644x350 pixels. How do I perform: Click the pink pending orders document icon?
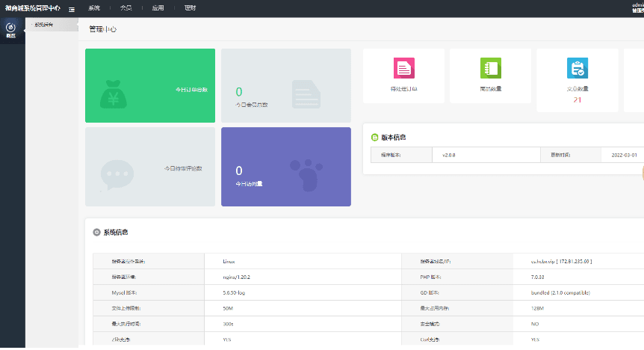tap(404, 68)
